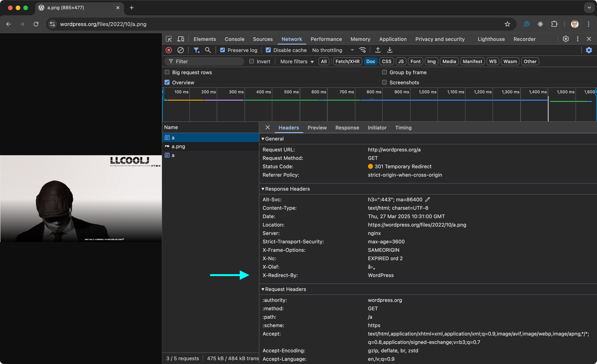Click the LL Cool J image
The width and height of the screenshot is (597, 364).
tap(81, 198)
